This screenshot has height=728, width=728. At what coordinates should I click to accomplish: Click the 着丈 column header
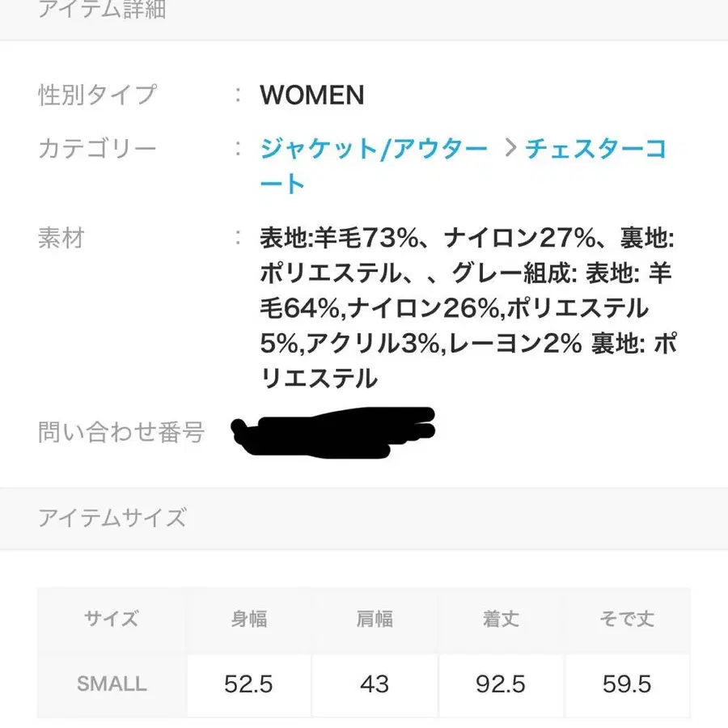[500, 618]
